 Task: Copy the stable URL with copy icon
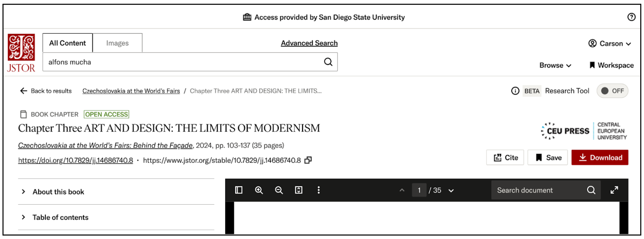[x=308, y=160]
